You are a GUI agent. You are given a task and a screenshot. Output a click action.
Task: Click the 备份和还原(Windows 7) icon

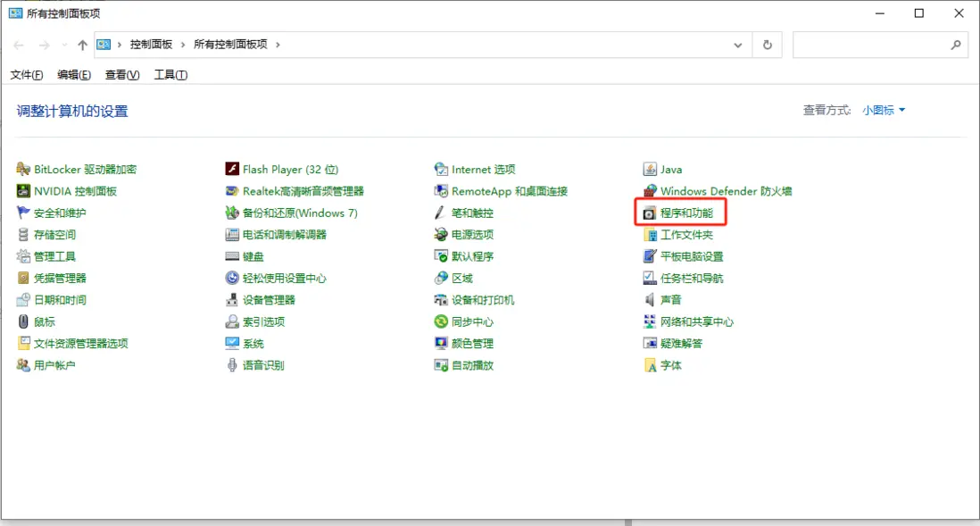232,213
